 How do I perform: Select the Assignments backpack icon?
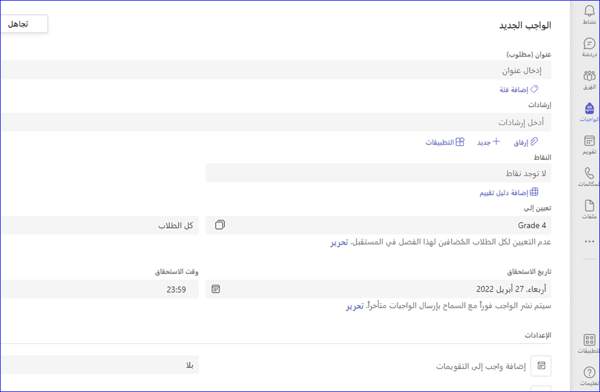(589, 108)
